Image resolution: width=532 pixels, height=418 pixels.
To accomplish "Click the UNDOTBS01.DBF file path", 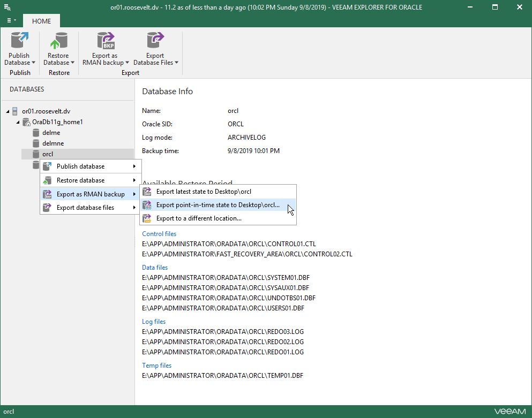I will click(x=229, y=298).
